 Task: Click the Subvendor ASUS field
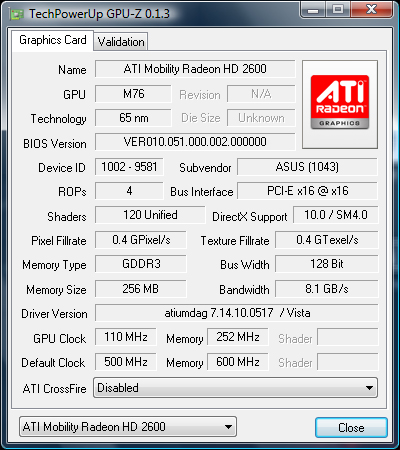307,167
